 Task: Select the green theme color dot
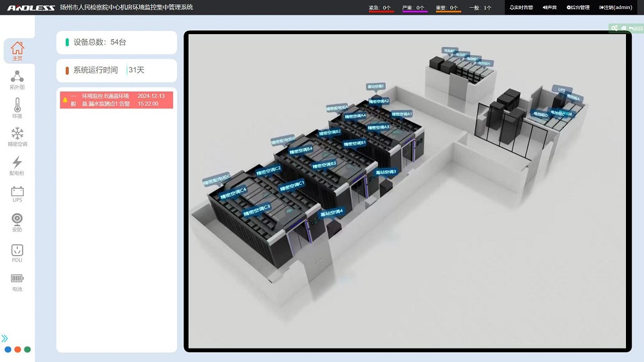tap(27, 350)
